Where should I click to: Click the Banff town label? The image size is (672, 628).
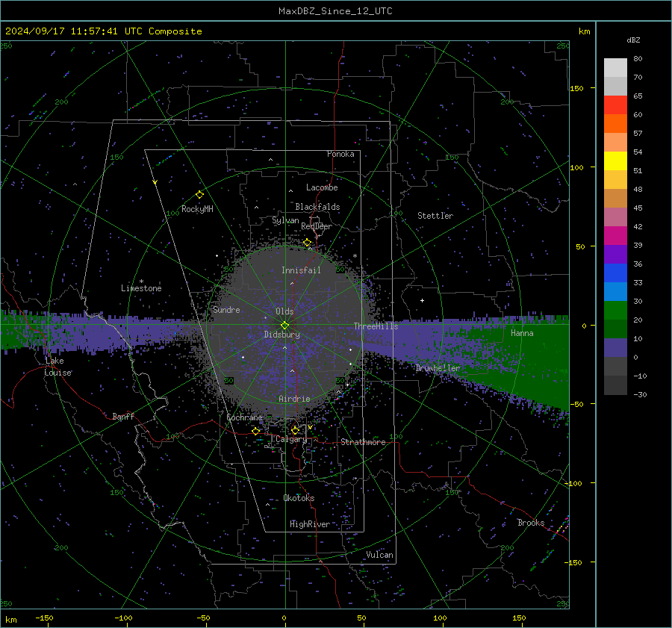point(123,416)
